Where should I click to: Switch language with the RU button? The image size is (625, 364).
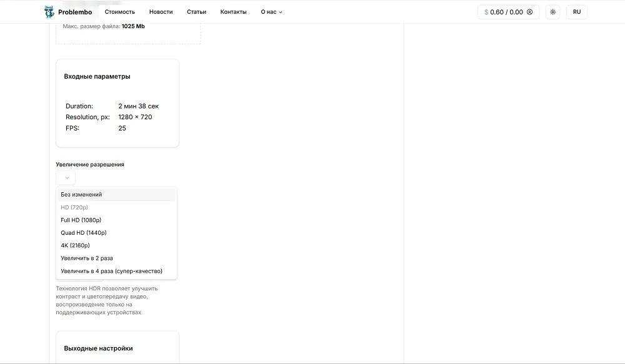pyautogui.click(x=576, y=12)
